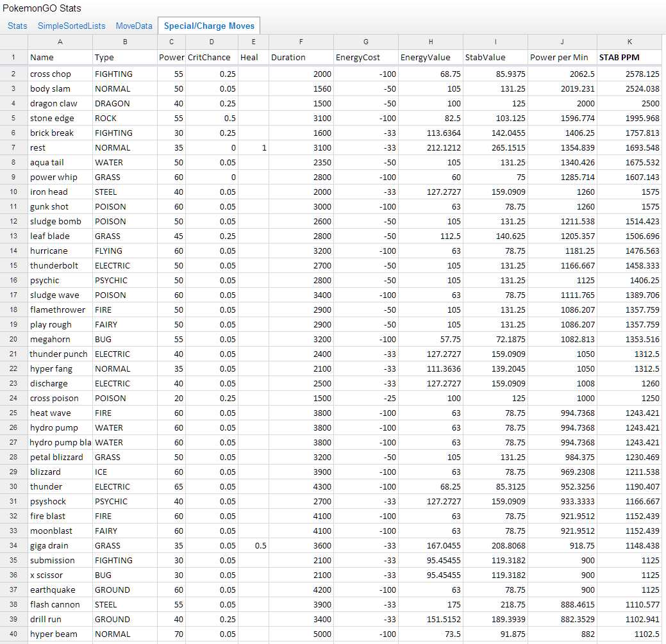Select column F header
Viewport: 666px width, 644px height.
click(301, 42)
